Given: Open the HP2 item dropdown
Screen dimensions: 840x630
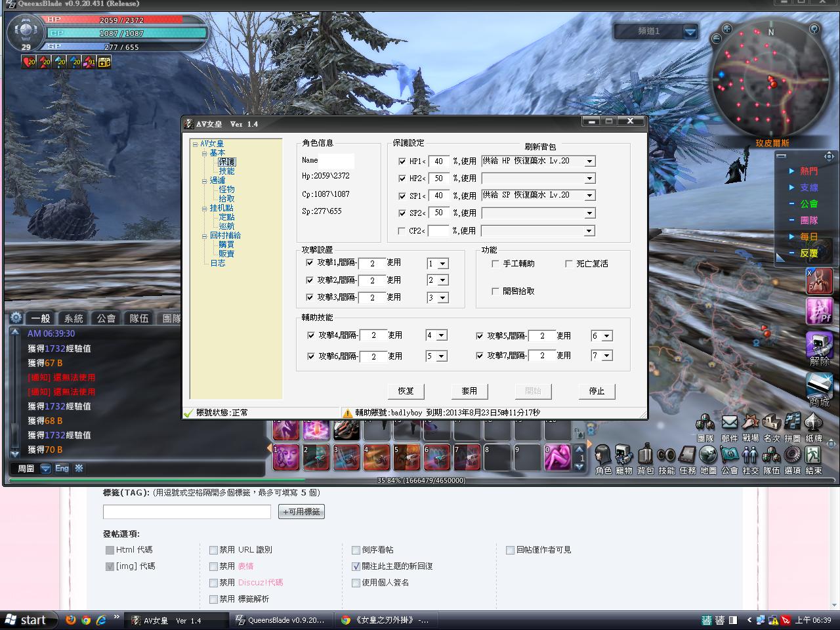Looking at the screenshot, I should [x=589, y=178].
